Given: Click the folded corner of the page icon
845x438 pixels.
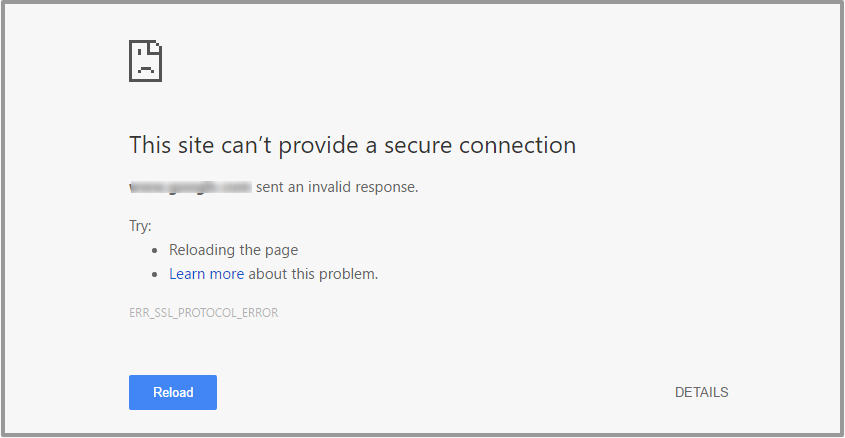Looking at the screenshot, I should pyautogui.click(x=156, y=46).
